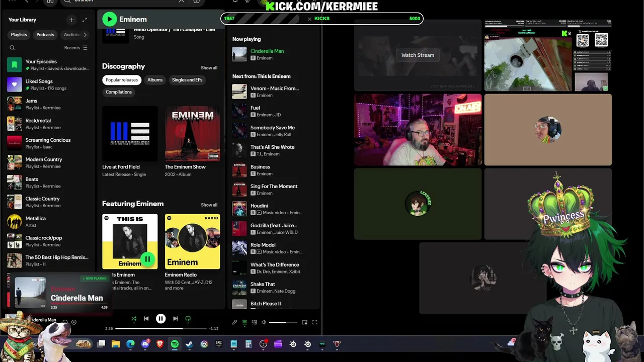Open Brave browser from the taskbar
Screen dimensions: 644x362
(x=160, y=344)
